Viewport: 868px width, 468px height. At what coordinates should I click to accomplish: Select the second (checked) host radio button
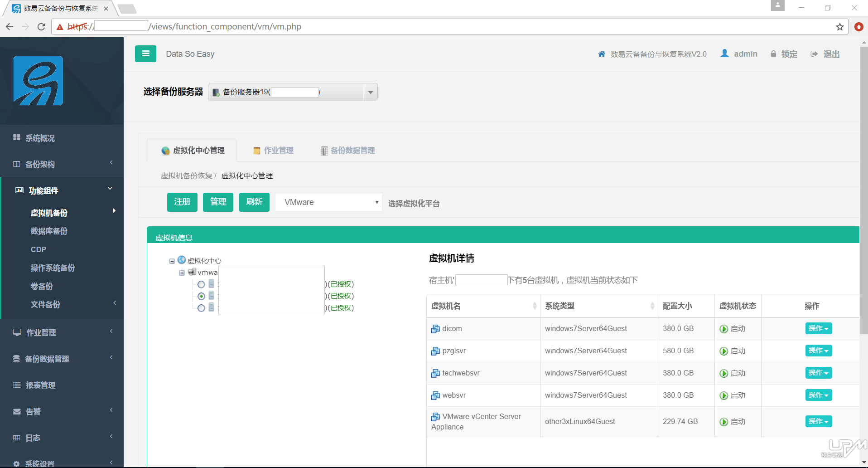click(201, 296)
